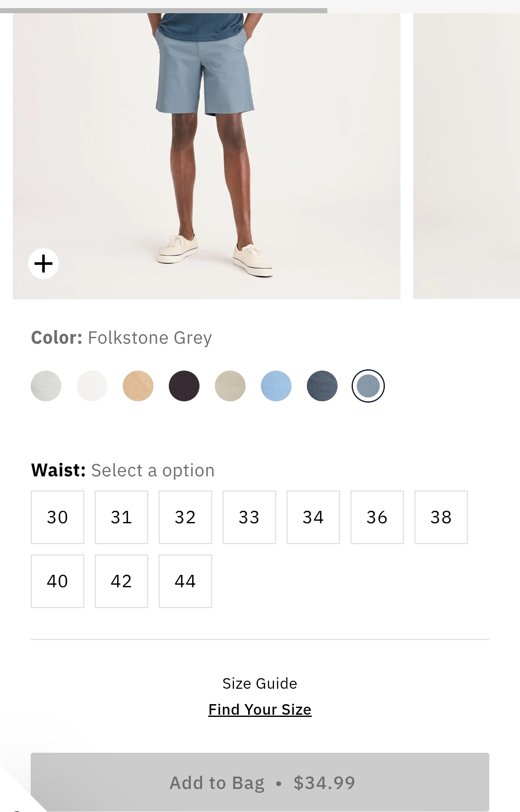Pick the tan khaki color swatch

(138, 386)
